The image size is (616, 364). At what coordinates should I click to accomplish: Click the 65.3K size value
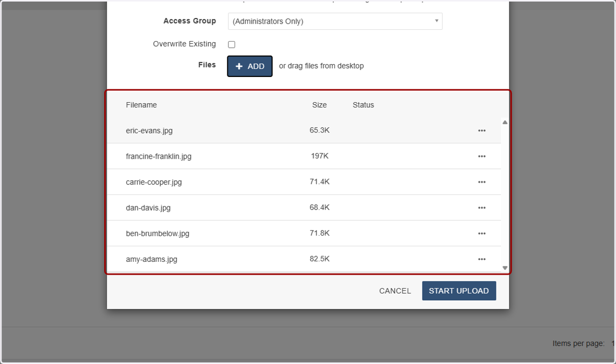[319, 130]
